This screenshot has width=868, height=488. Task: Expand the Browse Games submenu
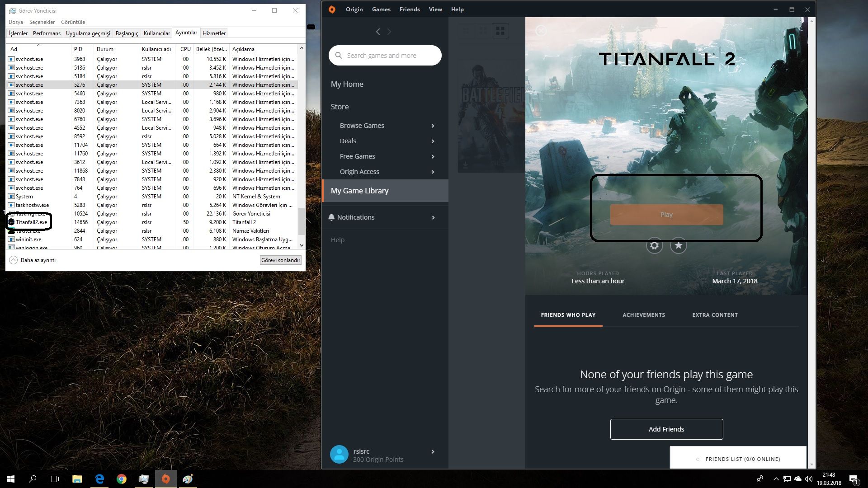point(433,126)
